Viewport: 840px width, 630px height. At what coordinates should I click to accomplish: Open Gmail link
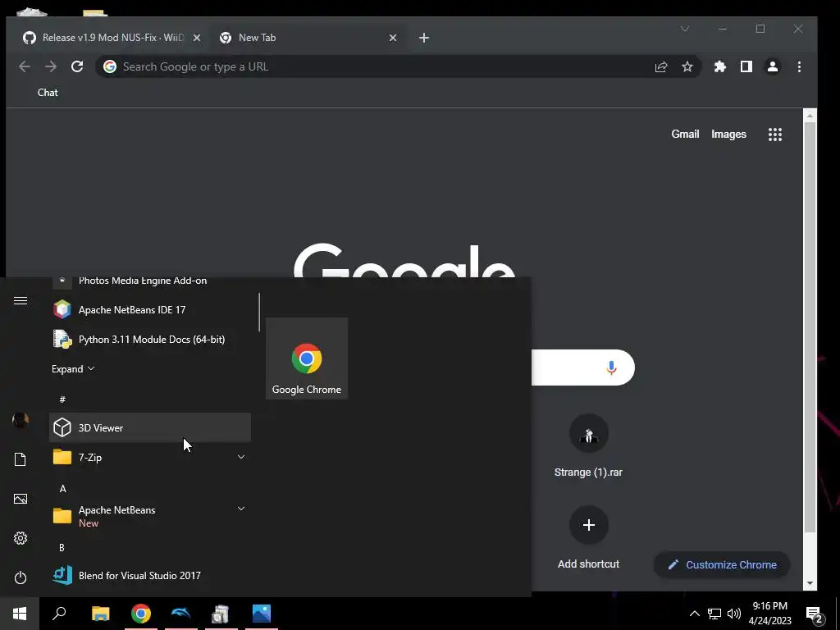685,134
